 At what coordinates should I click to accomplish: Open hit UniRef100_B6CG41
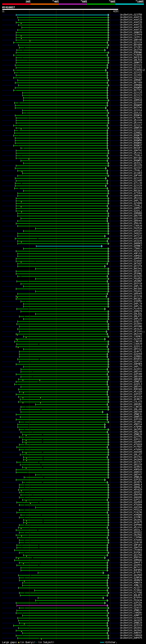pyautogui.click(x=131, y=269)
